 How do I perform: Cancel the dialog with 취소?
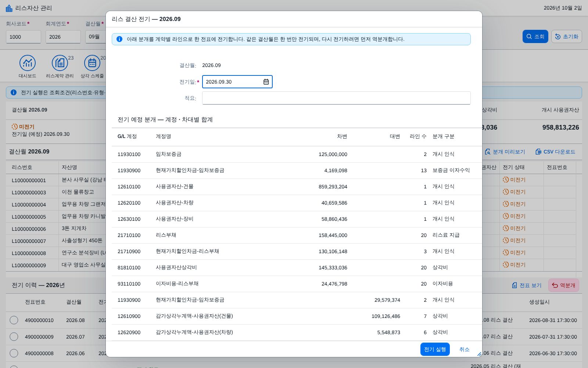coord(464,349)
